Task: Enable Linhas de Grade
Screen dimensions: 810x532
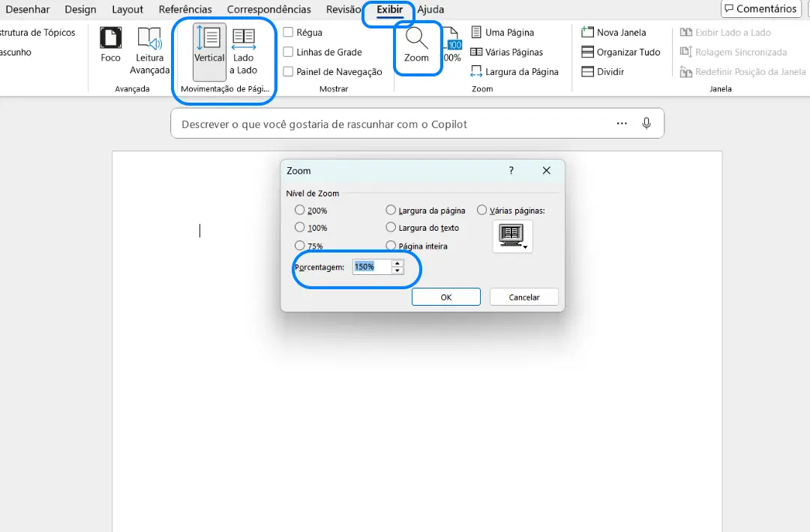Action: tap(288, 52)
